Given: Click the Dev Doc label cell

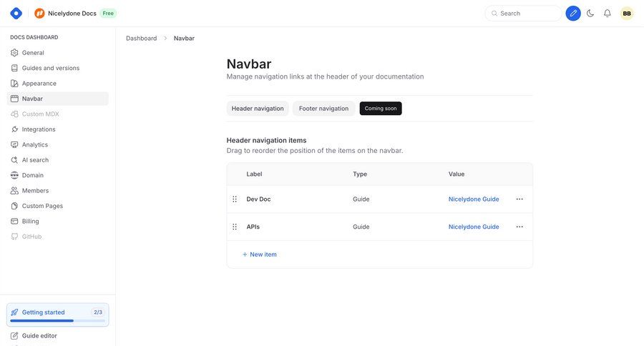Looking at the screenshot, I should pyautogui.click(x=258, y=199).
